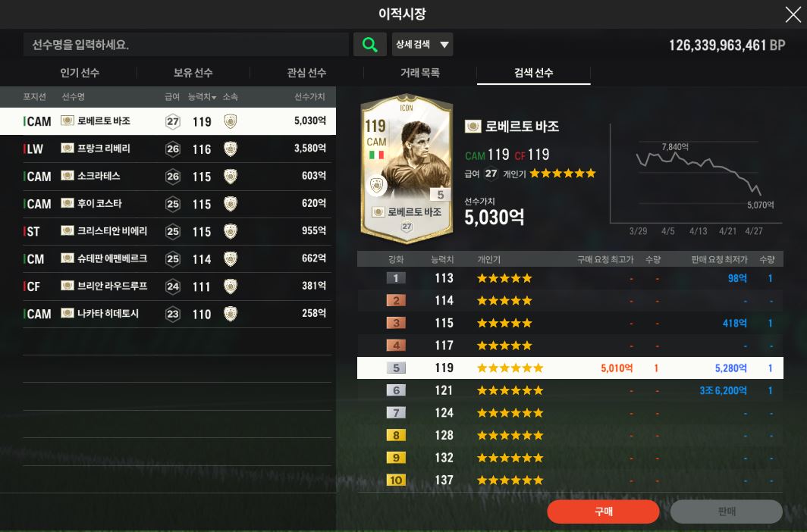Click the player name search field
This screenshot has width=807, height=532.
click(186, 45)
